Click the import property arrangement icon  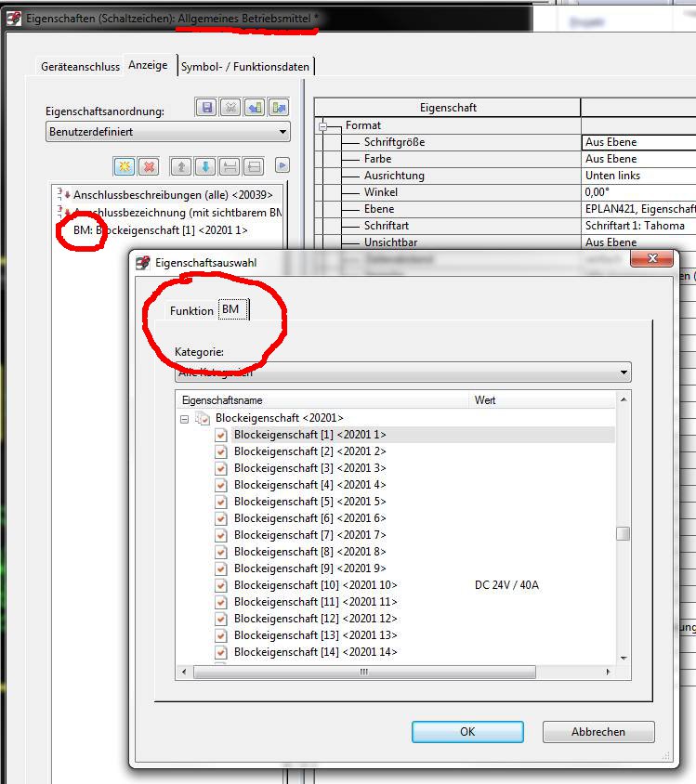click(x=255, y=108)
